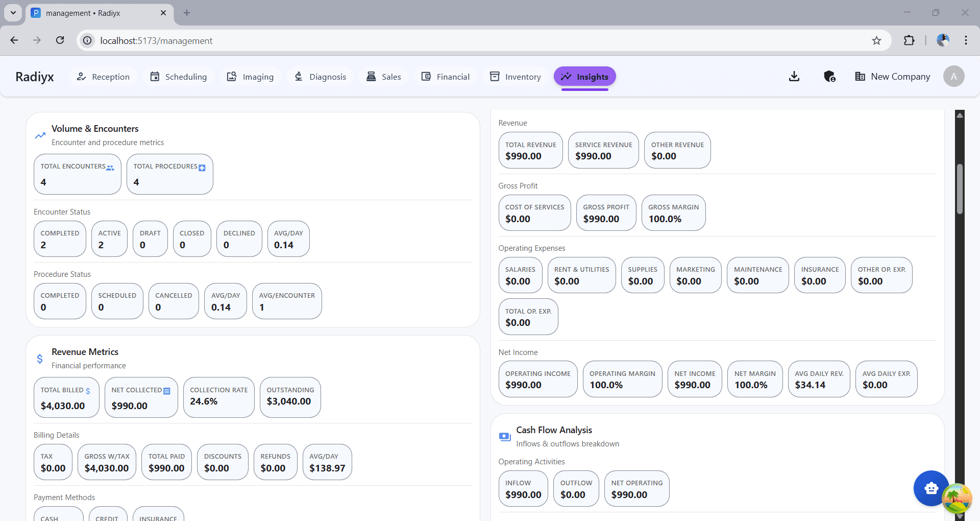Image resolution: width=980 pixels, height=521 pixels.
Task: Select the Gross Margin 100.0% card
Action: tap(674, 212)
